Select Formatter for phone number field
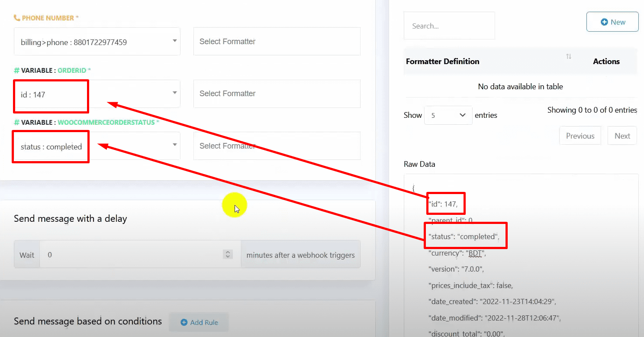 coord(277,42)
